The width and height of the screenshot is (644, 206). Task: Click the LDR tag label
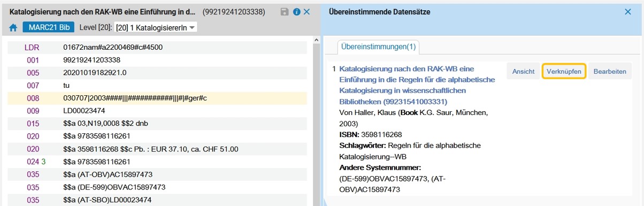(x=32, y=47)
